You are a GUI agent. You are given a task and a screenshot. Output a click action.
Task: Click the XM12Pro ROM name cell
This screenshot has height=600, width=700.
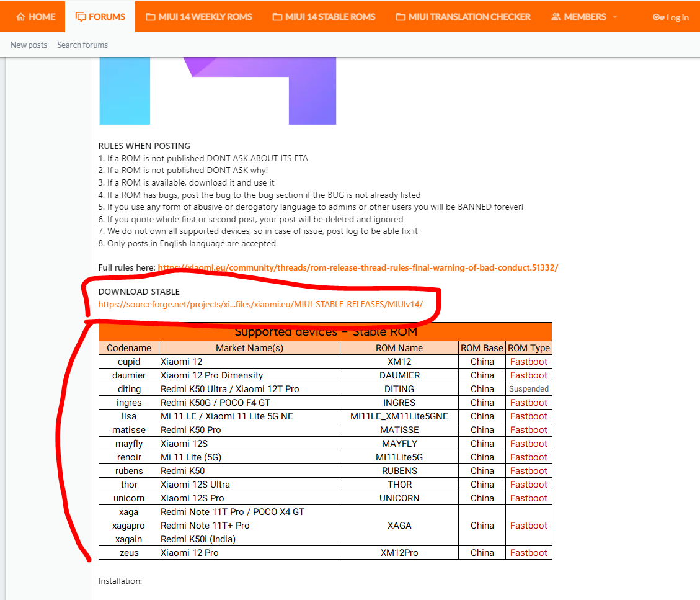(x=399, y=553)
